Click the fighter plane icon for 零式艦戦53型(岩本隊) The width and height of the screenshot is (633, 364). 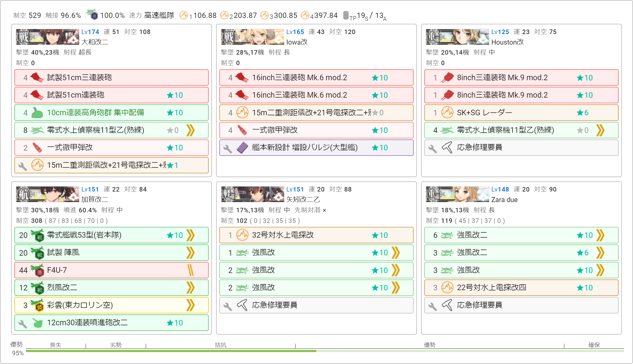click(x=37, y=235)
